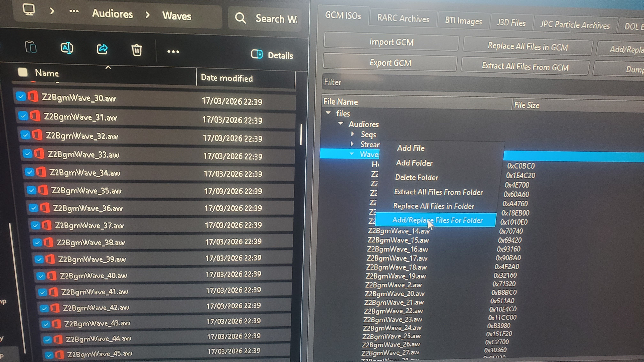The width and height of the screenshot is (644, 362).
Task: Click the Explorer vertical scrollbar thumb
Action: pyautogui.click(x=301, y=134)
